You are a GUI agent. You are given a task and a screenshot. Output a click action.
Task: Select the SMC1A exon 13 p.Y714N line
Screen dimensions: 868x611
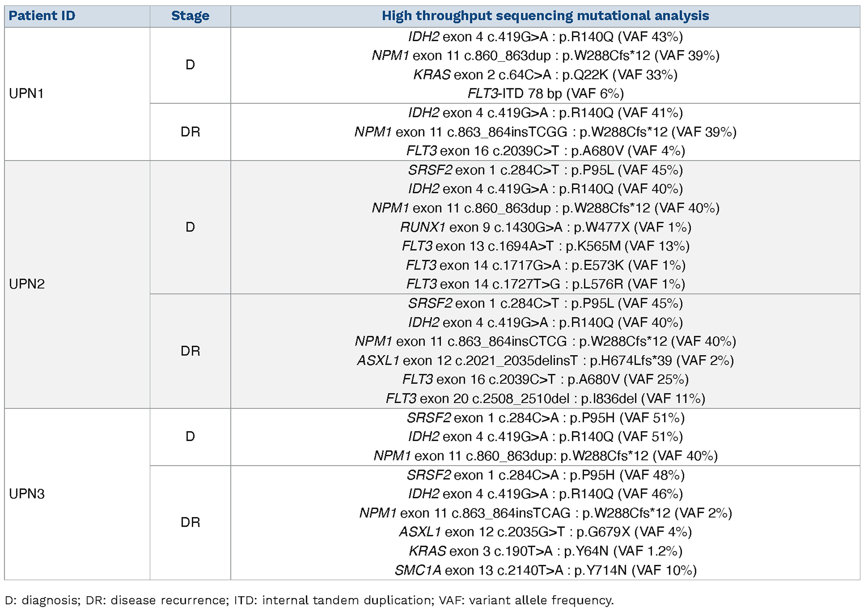point(545,570)
